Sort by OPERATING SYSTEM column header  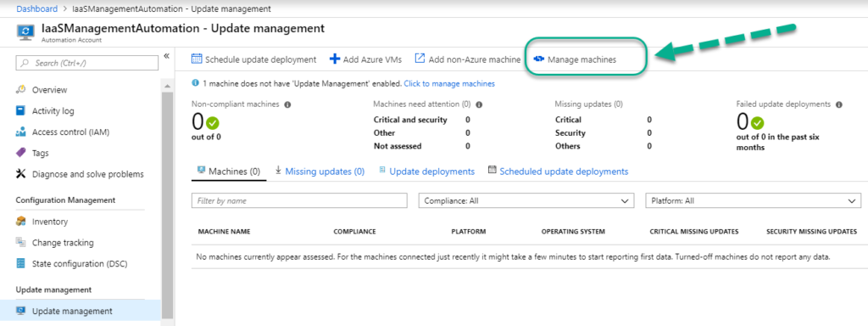(x=573, y=232)
